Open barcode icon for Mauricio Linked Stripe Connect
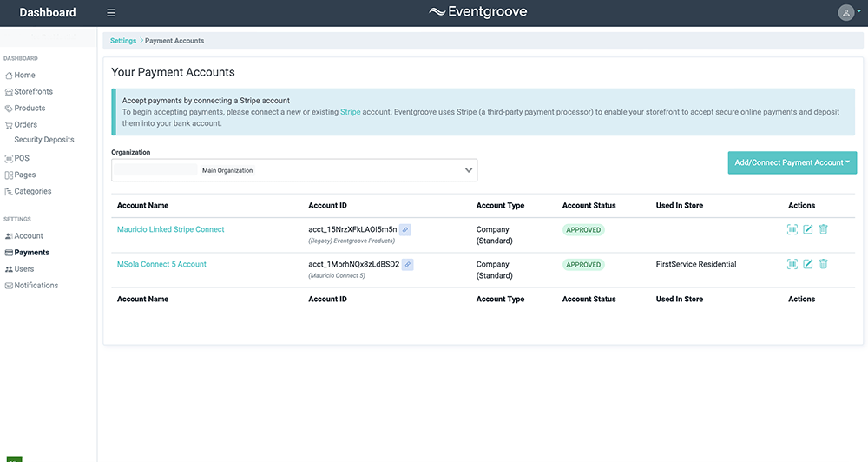The image size is (868, 462). (x=792, y=229)
